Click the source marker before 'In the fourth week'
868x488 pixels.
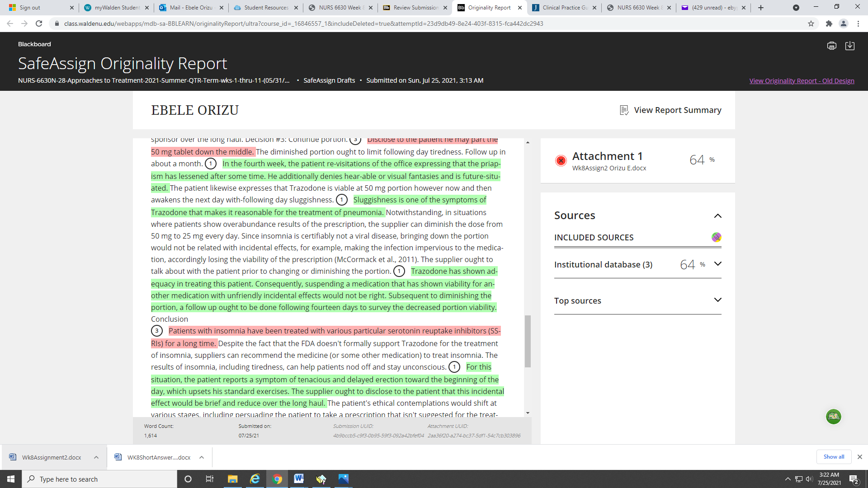(211, 164)
